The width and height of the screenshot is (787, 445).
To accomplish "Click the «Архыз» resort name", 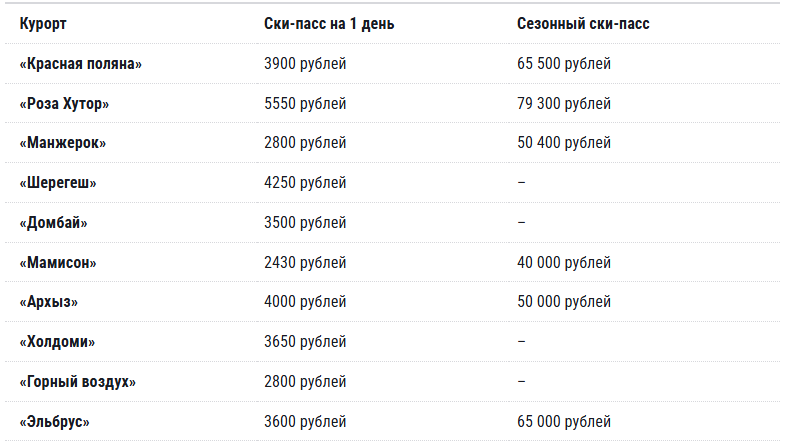I will tap(49, 302).
